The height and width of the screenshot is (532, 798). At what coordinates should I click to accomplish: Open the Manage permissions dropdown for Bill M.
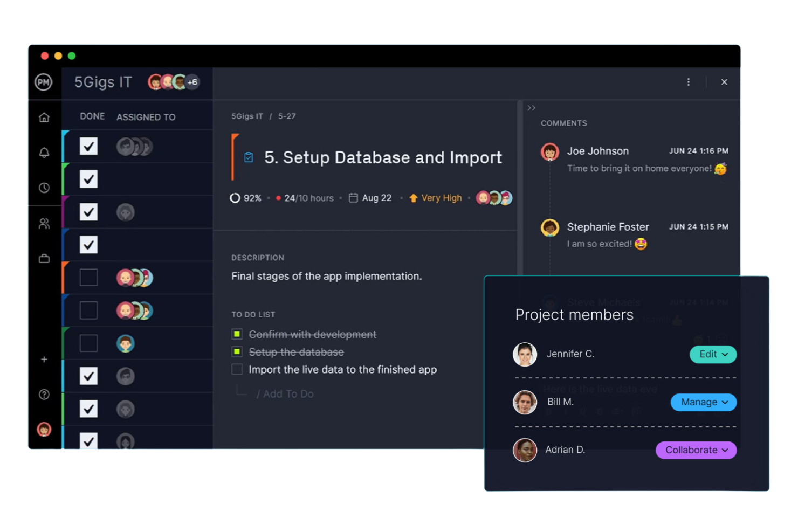[x=703, y=402]
